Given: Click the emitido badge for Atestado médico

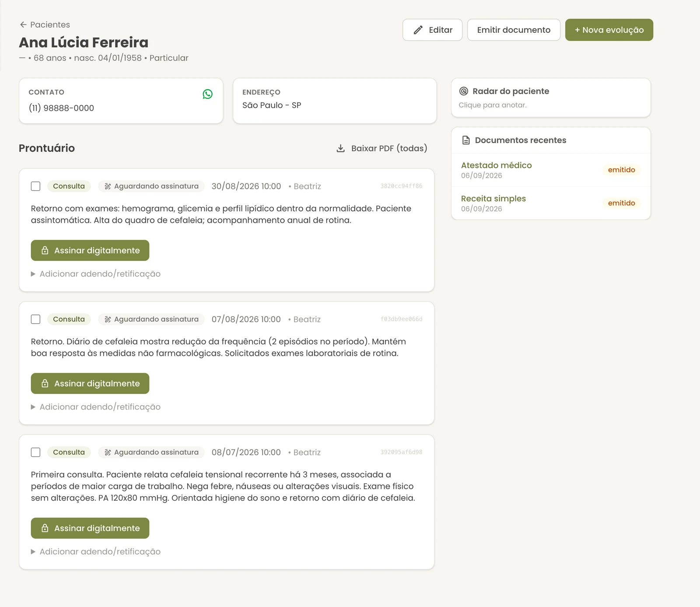Looking at the screenshot, I should [x=621, y=170].
